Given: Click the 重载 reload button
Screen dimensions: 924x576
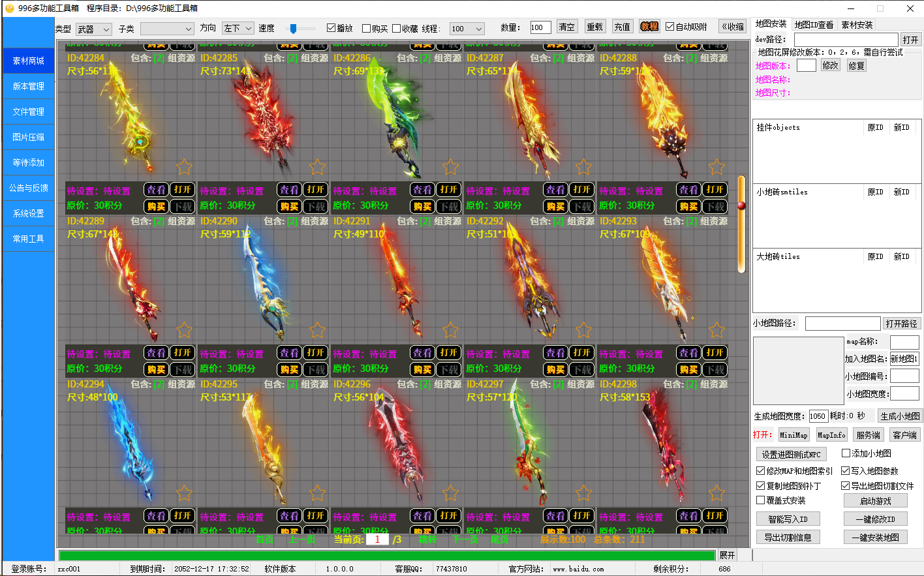Looking at the screenshot, I should 594,27.
